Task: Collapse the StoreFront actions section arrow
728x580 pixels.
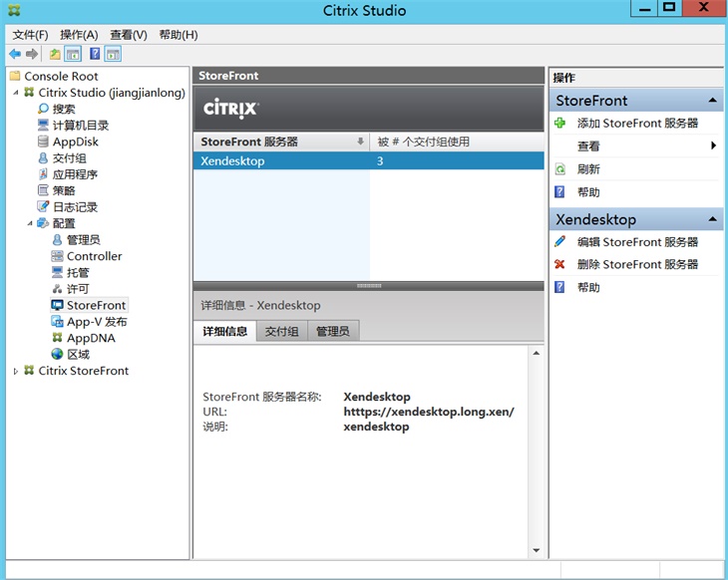Action: coord(713,101)
